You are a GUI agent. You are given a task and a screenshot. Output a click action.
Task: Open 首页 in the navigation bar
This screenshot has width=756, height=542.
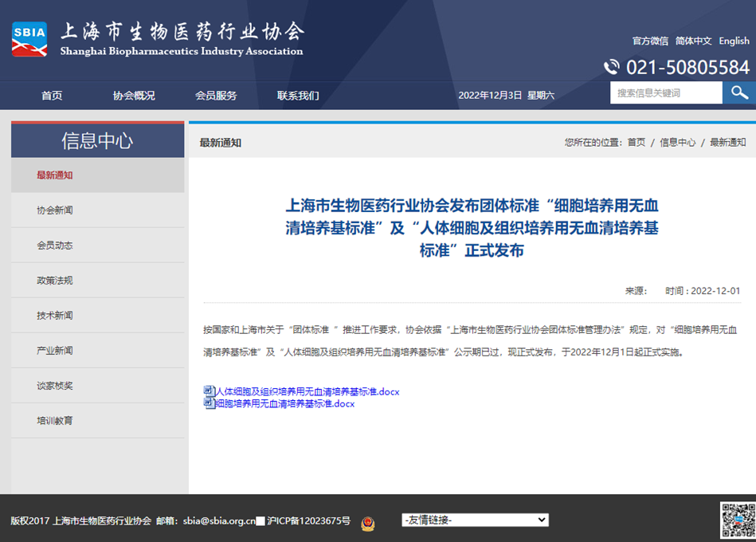pos(52,96)
